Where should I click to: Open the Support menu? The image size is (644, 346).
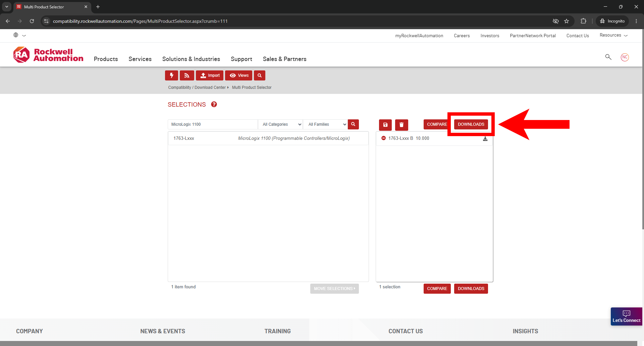(241, 59)
